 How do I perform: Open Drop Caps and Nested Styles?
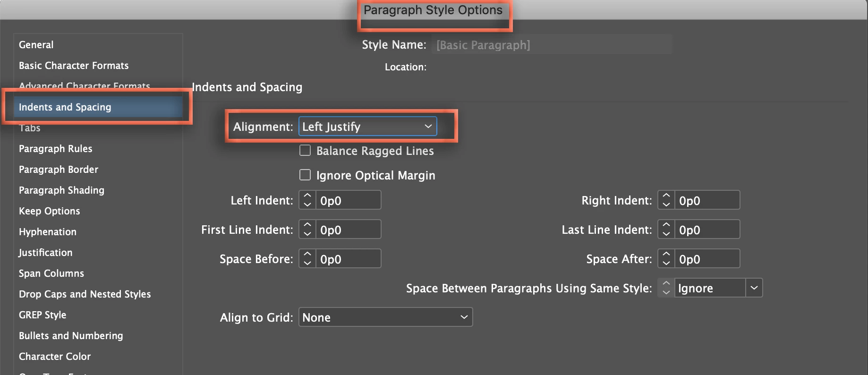click(x=85, y=294)
